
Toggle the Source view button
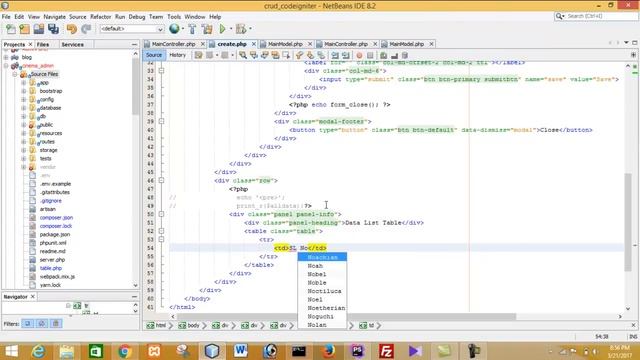click(154, 55)
